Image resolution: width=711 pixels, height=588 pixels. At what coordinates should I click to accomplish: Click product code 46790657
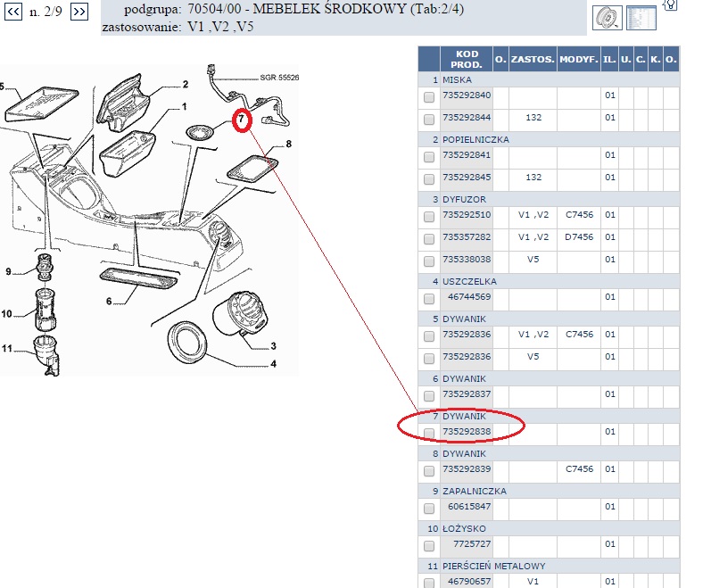point(469,581)
